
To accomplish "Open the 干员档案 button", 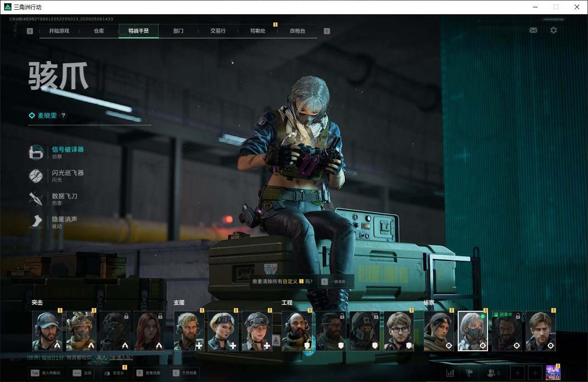I will pos(185,373).
